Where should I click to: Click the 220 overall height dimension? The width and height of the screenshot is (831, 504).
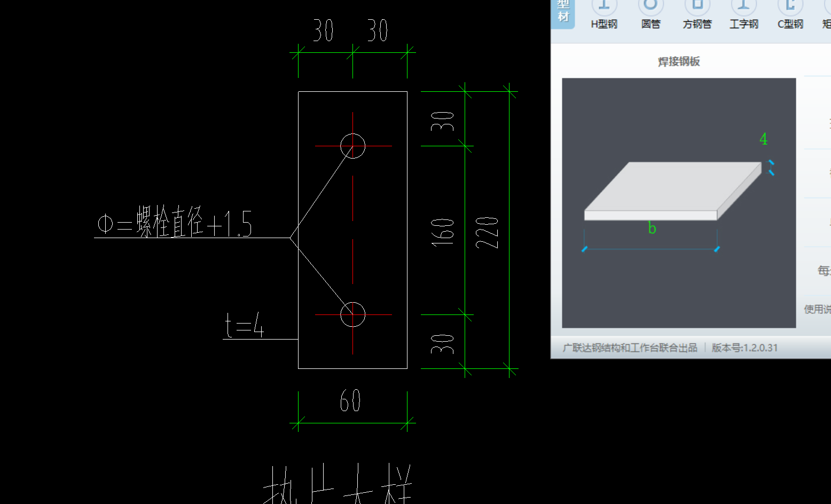pos(487,232)
